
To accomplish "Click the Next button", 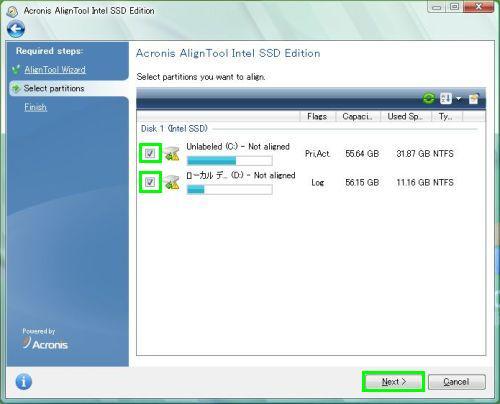I will point(393,382).
